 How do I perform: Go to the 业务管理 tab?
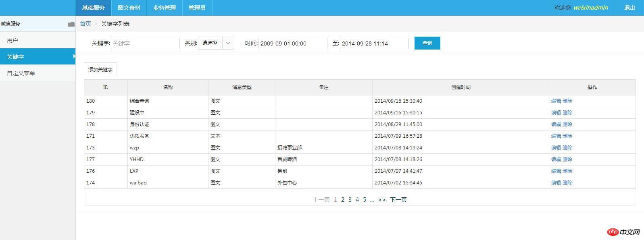tap(165, 8)
